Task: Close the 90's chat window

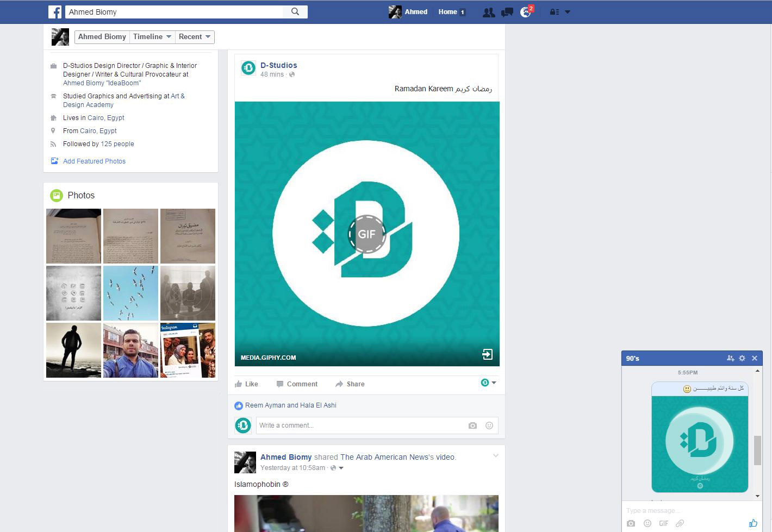Action: [755, 358]
